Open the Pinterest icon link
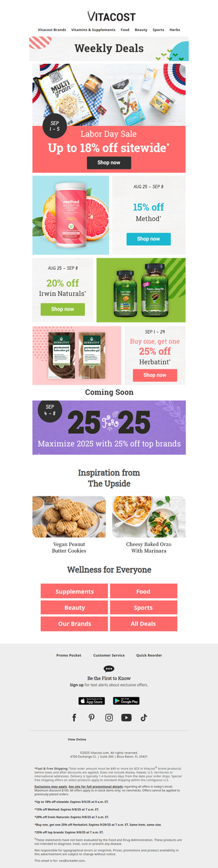The image size is (218, 868). (92, 718)
